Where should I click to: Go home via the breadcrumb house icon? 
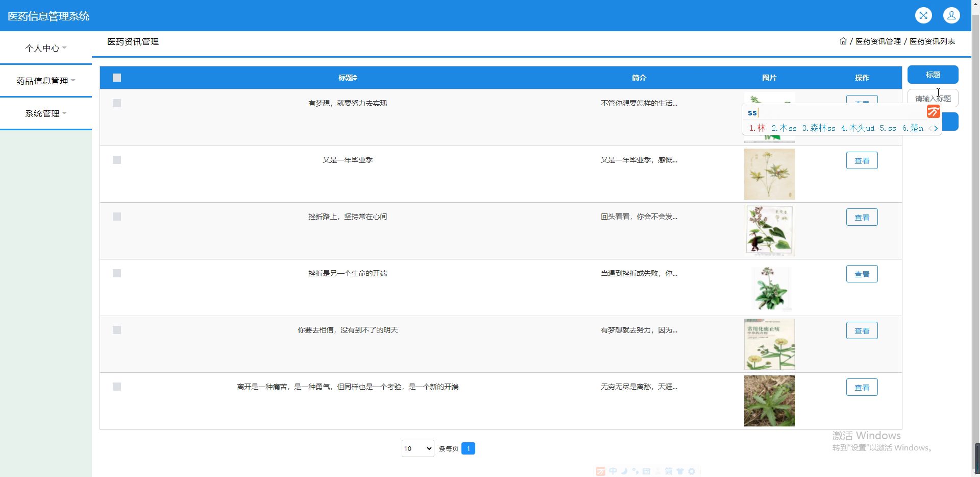(843, 41)
